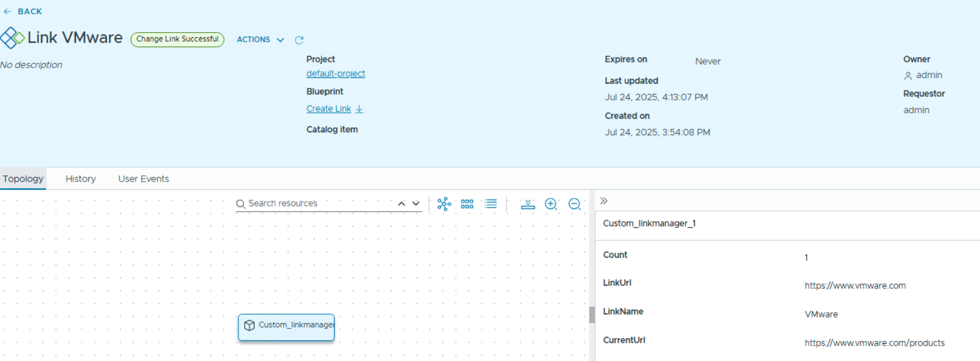Select the Custom_linkmanager node on canvas
The image size is (980, 361).
click(286, 327)
